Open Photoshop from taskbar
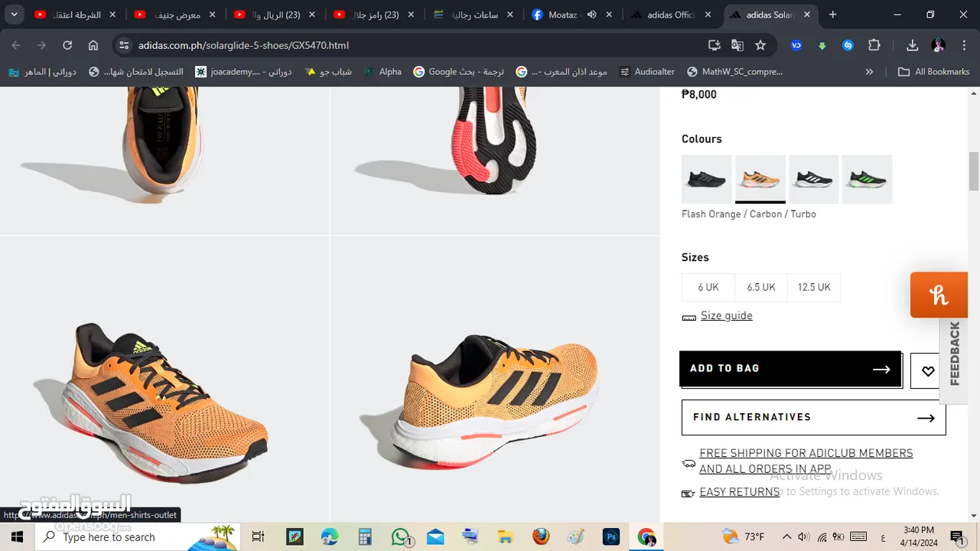 click(x=611, y=536)
